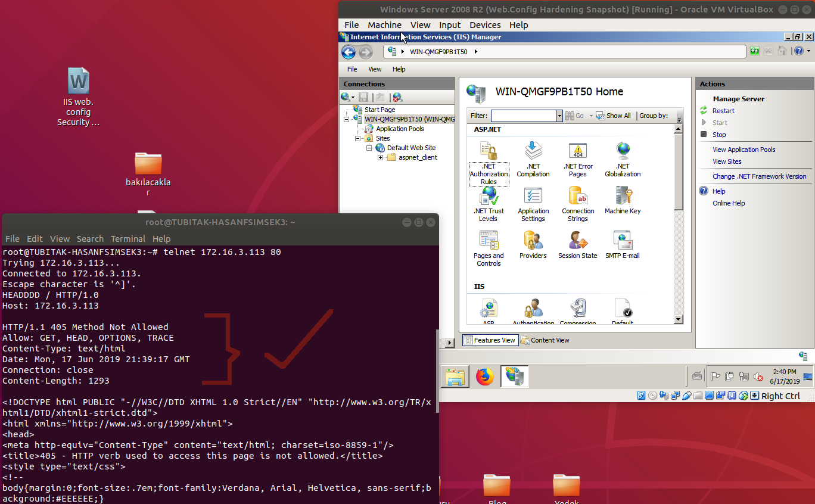Click the home icon in IIS address bar

click(x=782, y=51)
